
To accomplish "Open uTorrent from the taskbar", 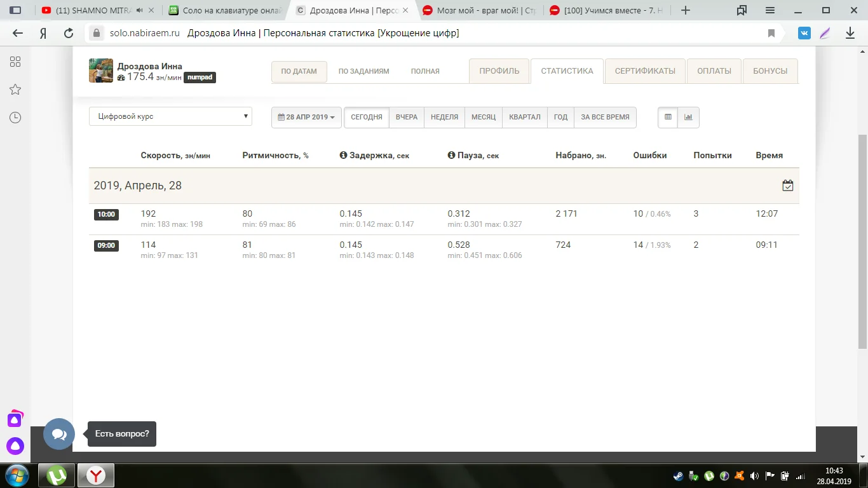I will [57, 475].
